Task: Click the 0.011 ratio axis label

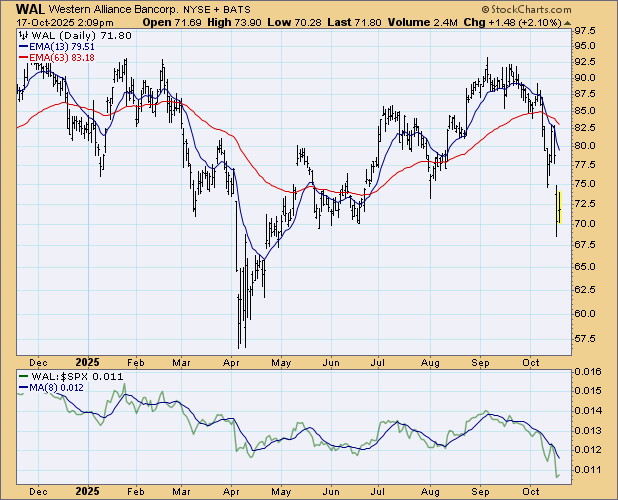Action: [588, 470]
